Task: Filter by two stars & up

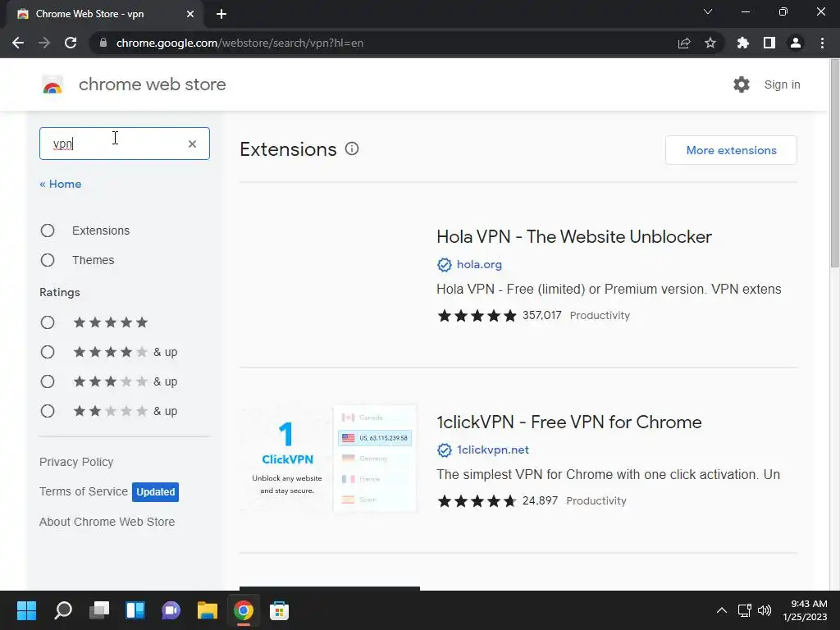Action: (48, 411)
